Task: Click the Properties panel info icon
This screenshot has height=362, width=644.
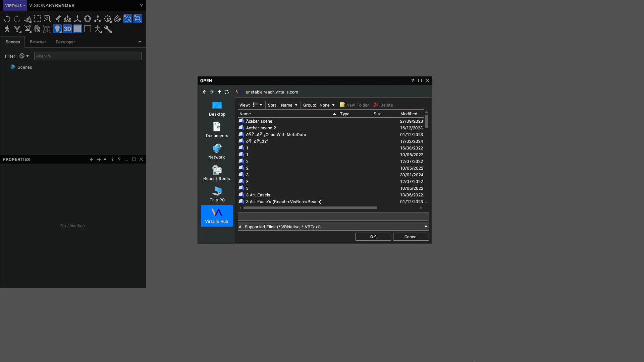Action: [112, 160]
